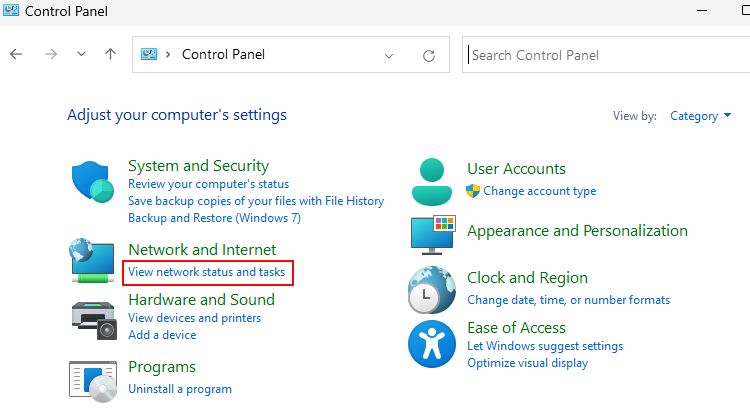Click the Clock and Region globe icon
This screenshot has height=410, width=750.
432,290
